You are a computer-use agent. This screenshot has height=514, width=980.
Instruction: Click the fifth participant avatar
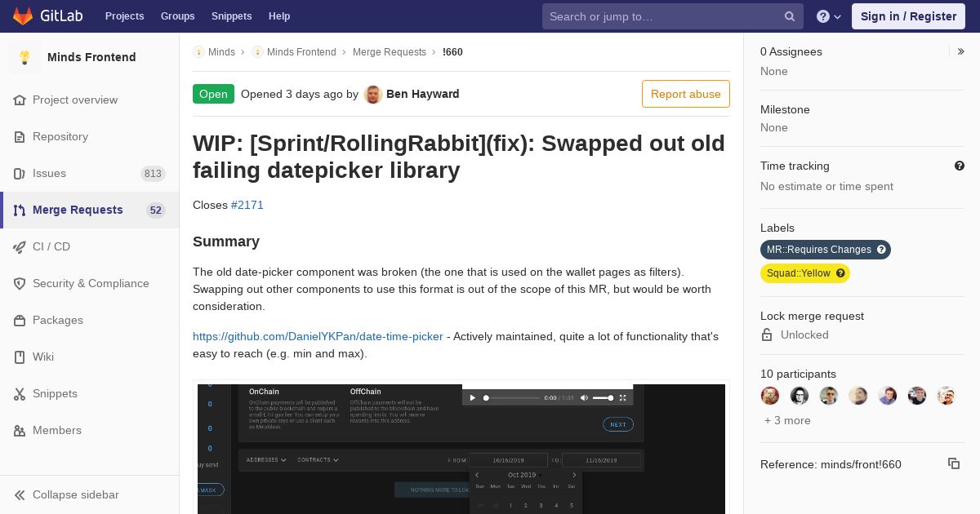click(x=888, y=396)
